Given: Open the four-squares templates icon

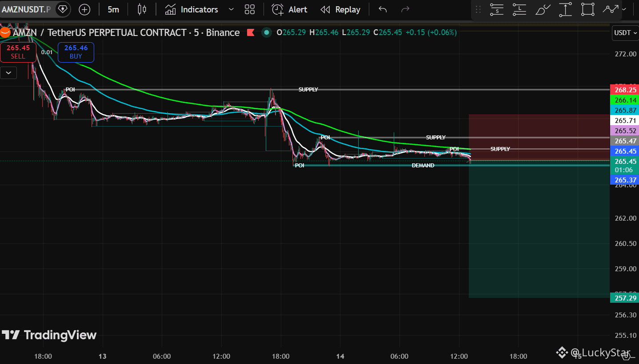Looking at the screenshot, I should coord(250,9).
